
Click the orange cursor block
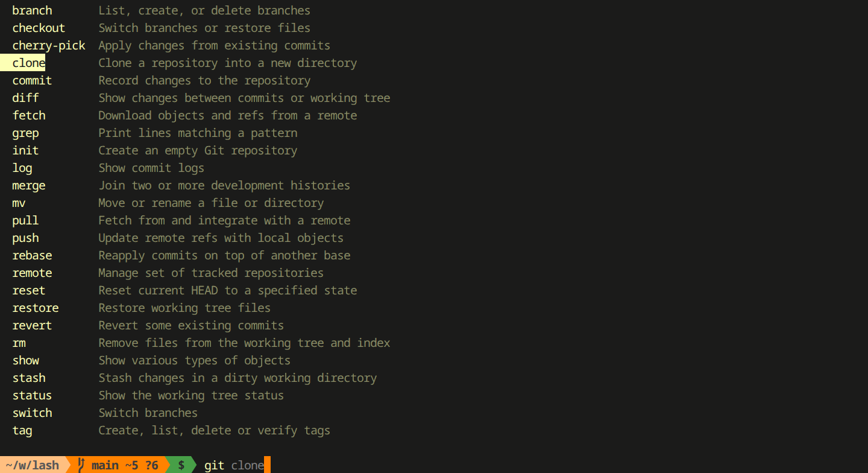coord(266,465)
